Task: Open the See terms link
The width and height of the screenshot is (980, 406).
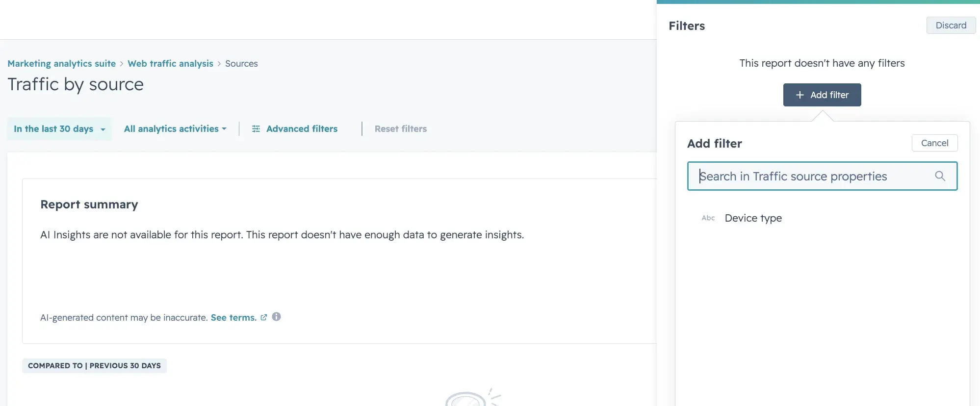Action: click(233, 318)
